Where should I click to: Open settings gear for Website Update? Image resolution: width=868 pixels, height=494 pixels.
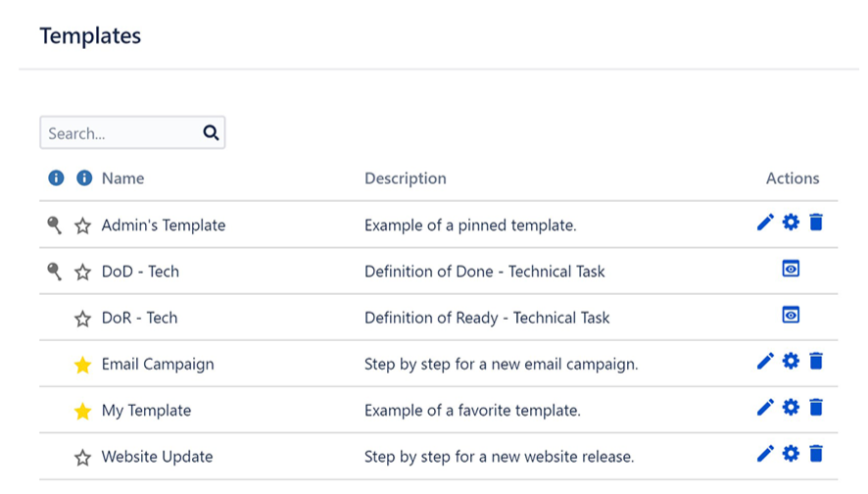point(791,454)
